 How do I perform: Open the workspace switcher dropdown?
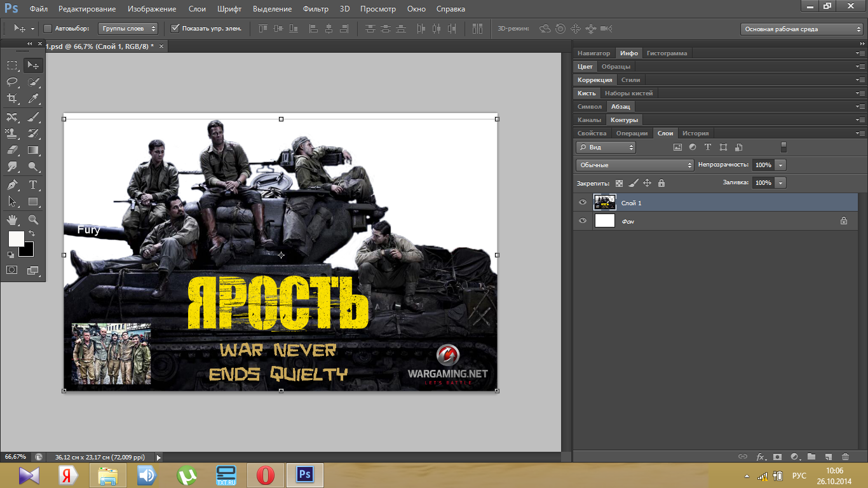click(x=802, y=29)
